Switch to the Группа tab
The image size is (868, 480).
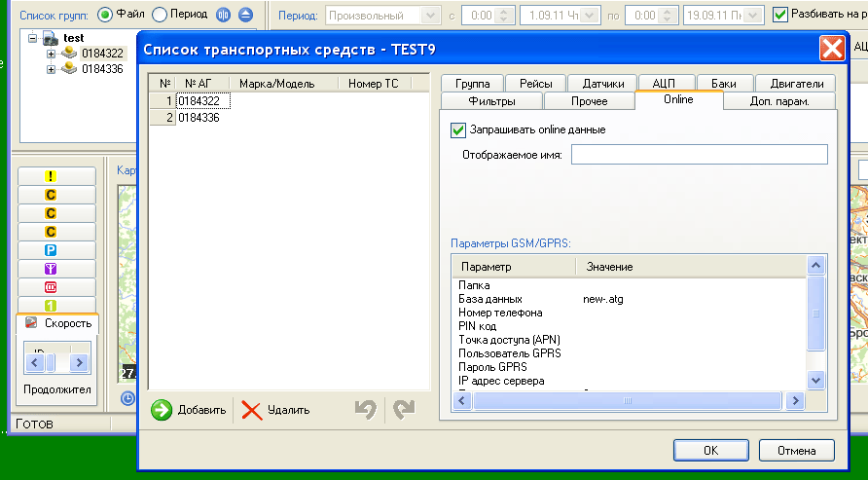[x=472, y=84]
